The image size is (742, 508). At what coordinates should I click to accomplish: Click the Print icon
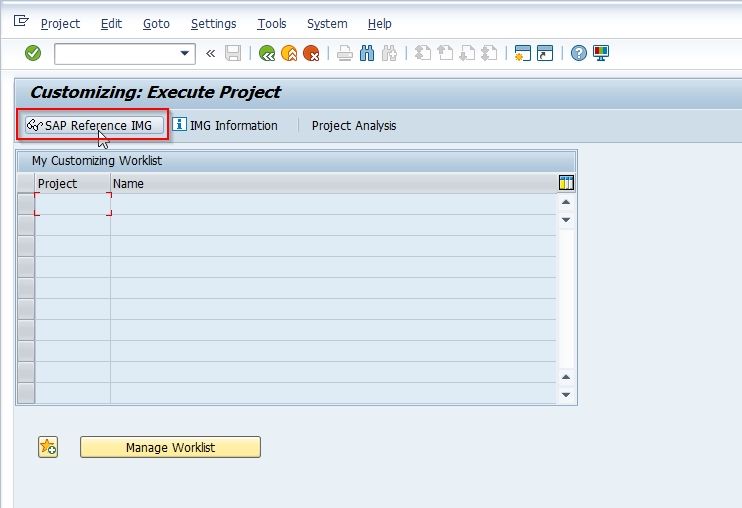(x=344, y=53)
